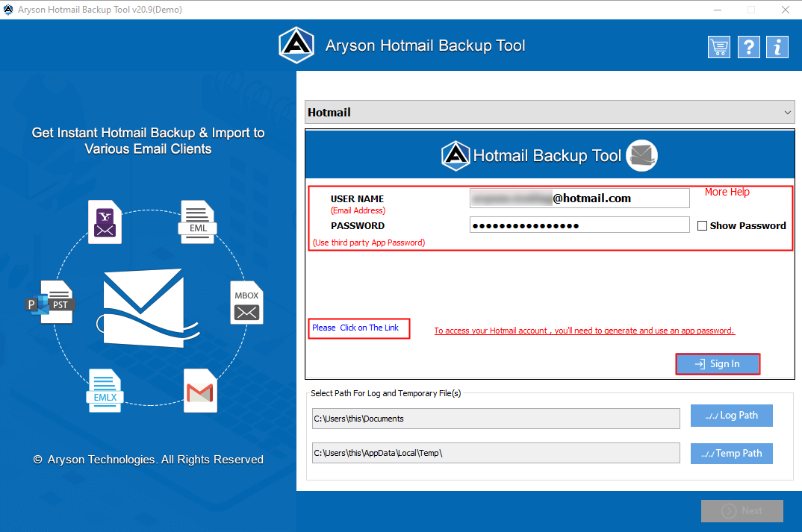This screenshot has height=532, width=802.
Task: Click the Temp Path button
Action: point(731,454)
